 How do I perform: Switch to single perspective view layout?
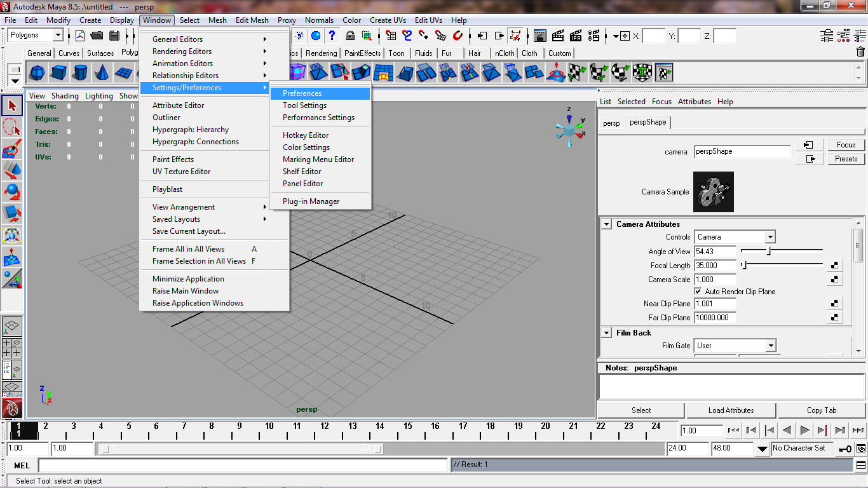(x=13, y=327)
